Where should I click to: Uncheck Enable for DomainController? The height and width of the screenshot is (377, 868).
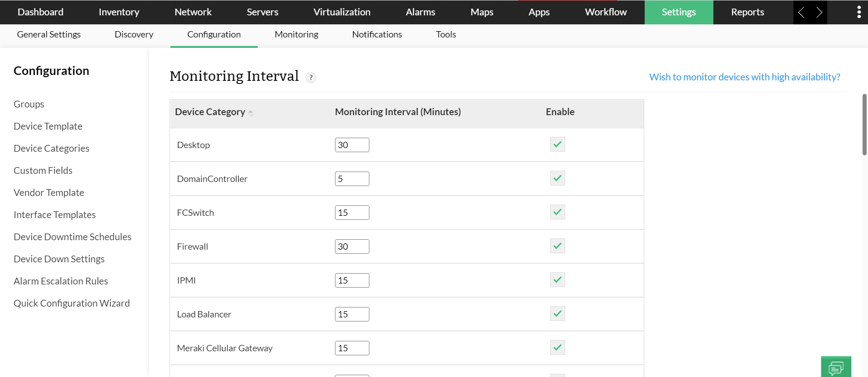[557, 178]
